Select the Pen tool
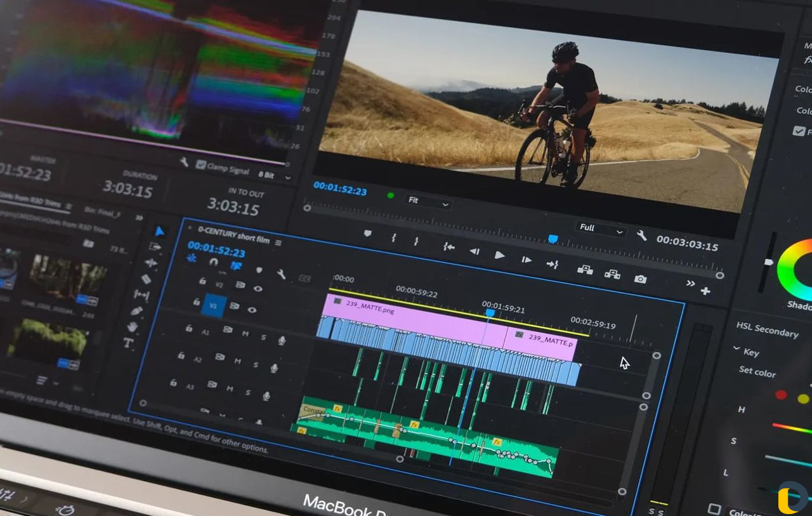812x516 pixels. click(136, 311)
